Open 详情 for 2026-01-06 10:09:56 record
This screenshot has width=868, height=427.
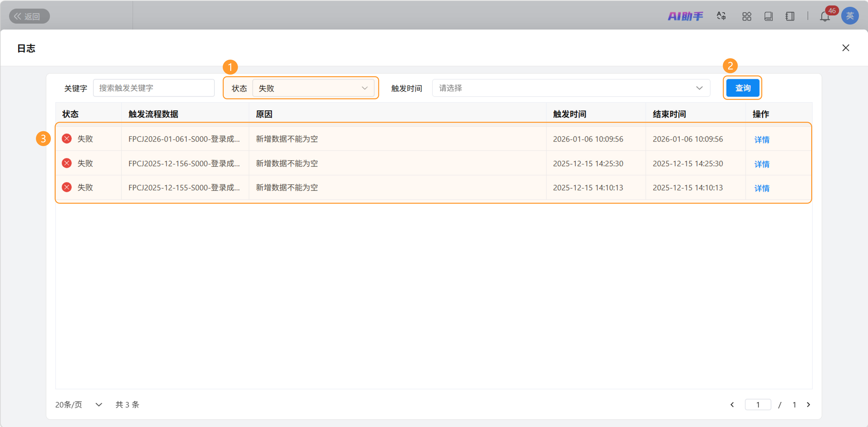pos(761,139)
